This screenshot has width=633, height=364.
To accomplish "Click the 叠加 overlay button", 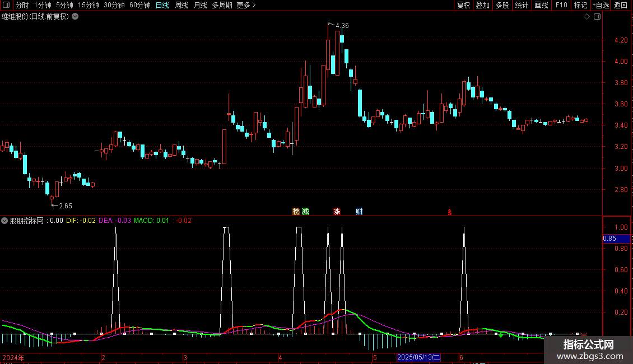I will 482,5.
